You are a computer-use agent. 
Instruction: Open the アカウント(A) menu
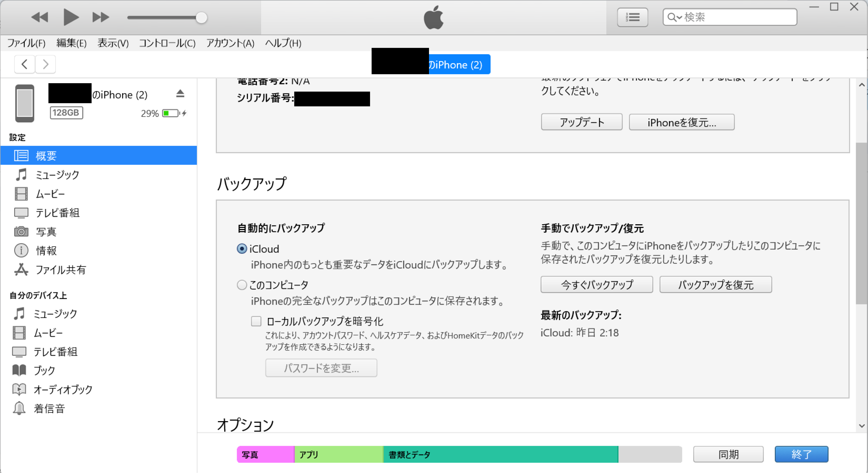pyautogui.click(x=230, y=43)
